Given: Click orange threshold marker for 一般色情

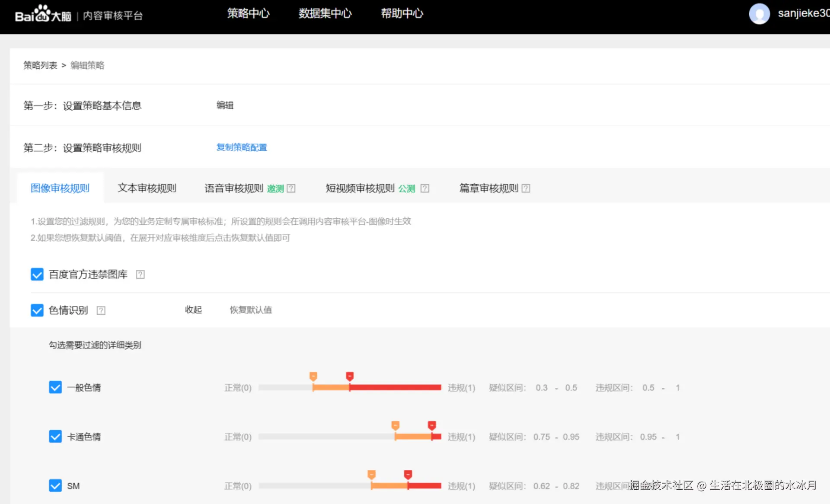Looking at the screenshot, I should tap(313, 376).
